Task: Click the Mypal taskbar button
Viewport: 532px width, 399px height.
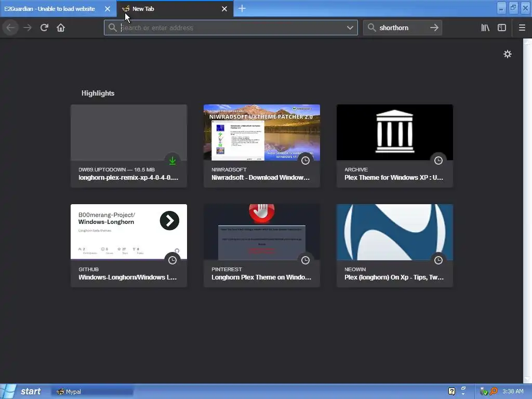Action: click(92, 392)
